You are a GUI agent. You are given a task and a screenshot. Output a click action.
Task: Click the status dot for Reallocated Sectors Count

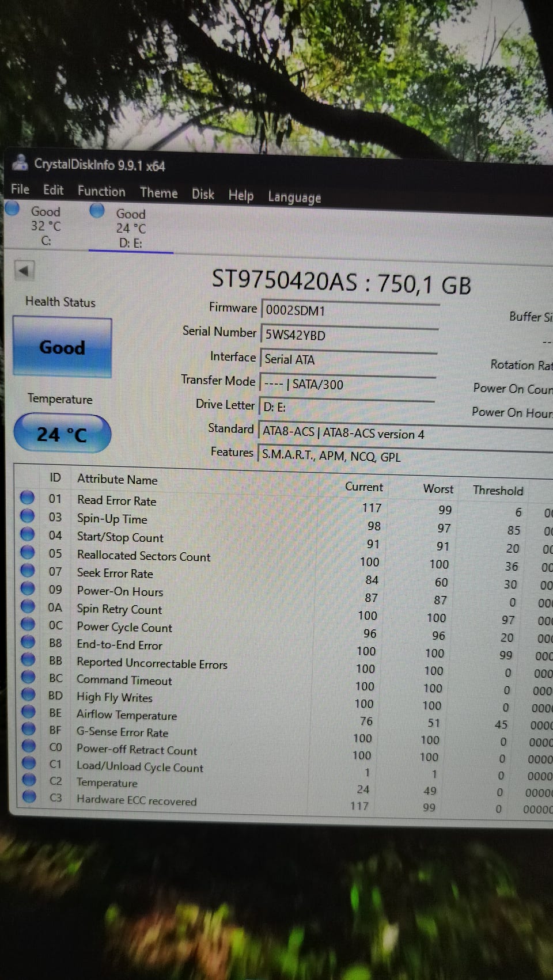(27, 552)
